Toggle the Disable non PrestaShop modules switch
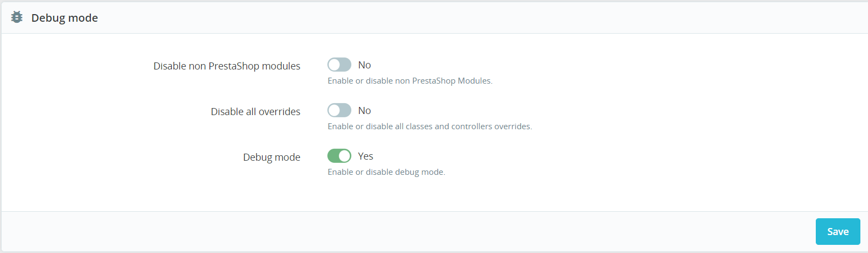The image size is (868, 253). coord(339,65)
